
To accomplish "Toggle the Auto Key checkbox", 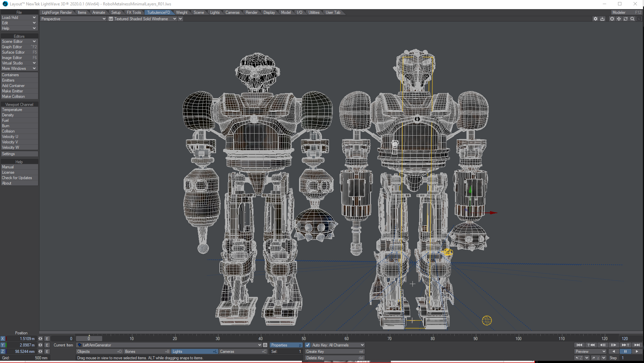I will 307,345.
